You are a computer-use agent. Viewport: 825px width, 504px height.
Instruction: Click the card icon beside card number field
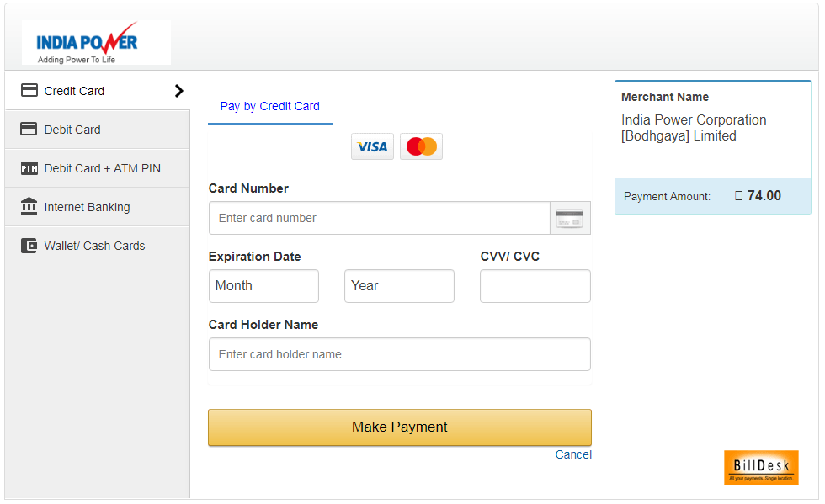pyautogui.click(x=570, y=218)
